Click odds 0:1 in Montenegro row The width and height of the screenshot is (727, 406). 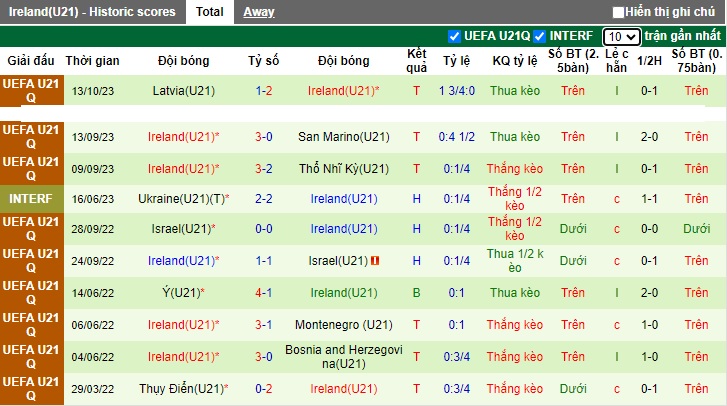pos(457,325)
